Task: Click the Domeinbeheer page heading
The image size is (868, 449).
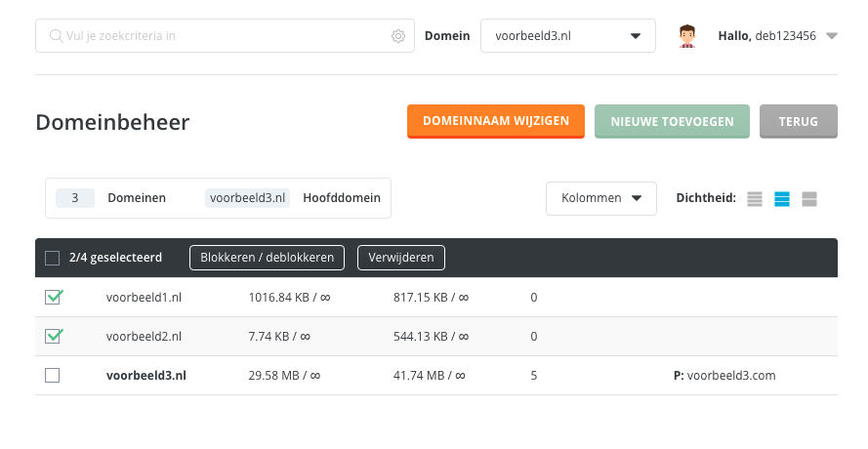Action: (112, 122)
